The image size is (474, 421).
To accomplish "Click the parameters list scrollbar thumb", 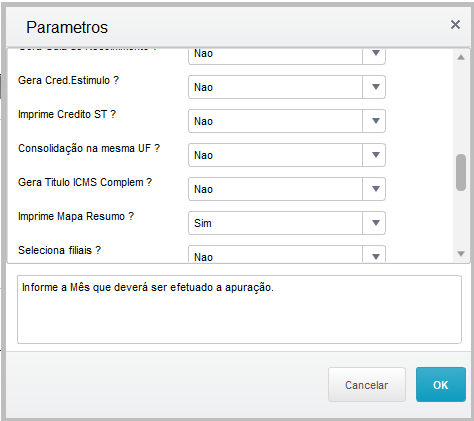I will [x=461, y=172].
